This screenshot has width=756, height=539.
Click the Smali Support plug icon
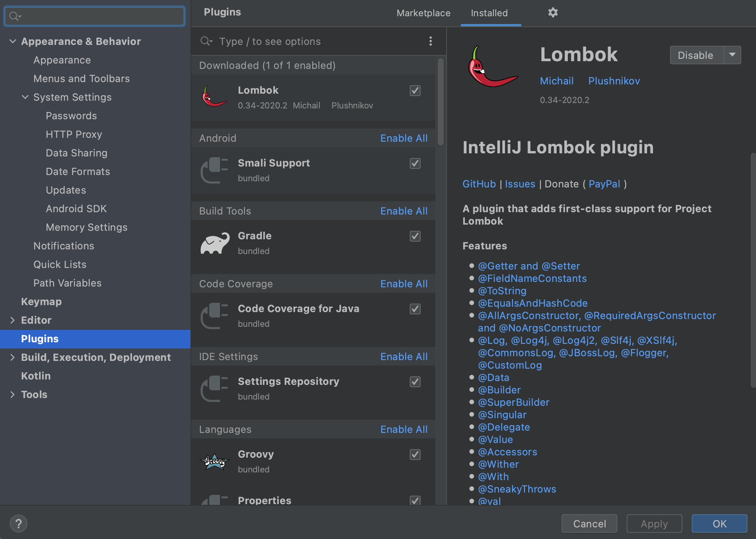[x=215, y=170]
